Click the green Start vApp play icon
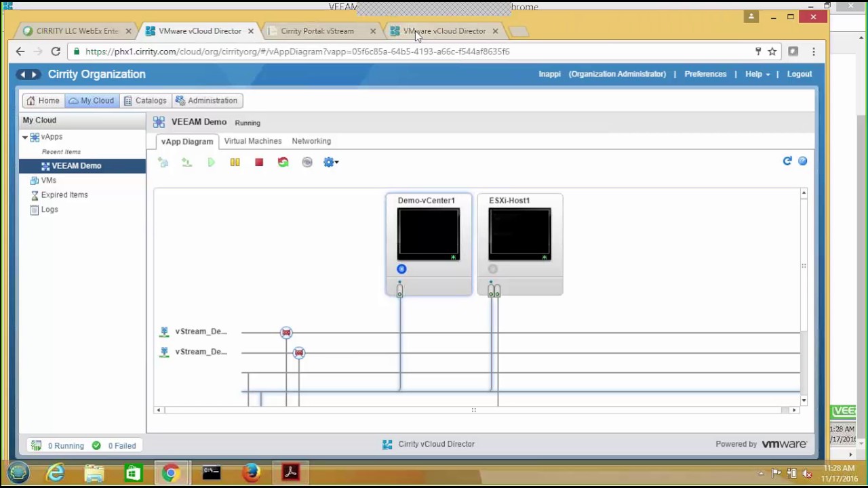The width and height of the screenshot is (868, 488). click(211, 162)
